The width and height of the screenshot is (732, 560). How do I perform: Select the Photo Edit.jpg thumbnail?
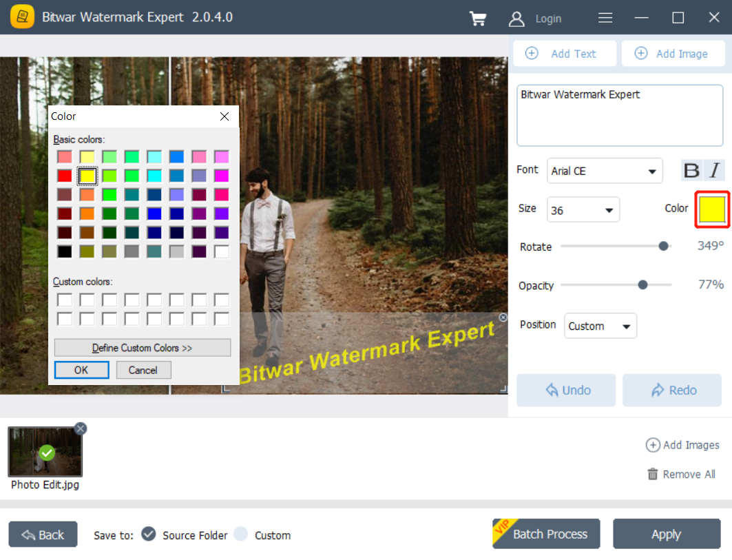point(45,452)
